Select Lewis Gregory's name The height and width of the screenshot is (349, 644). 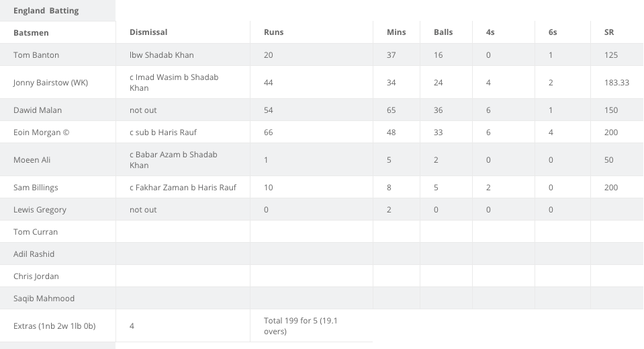pyautogui.click(x=40, y=210)
